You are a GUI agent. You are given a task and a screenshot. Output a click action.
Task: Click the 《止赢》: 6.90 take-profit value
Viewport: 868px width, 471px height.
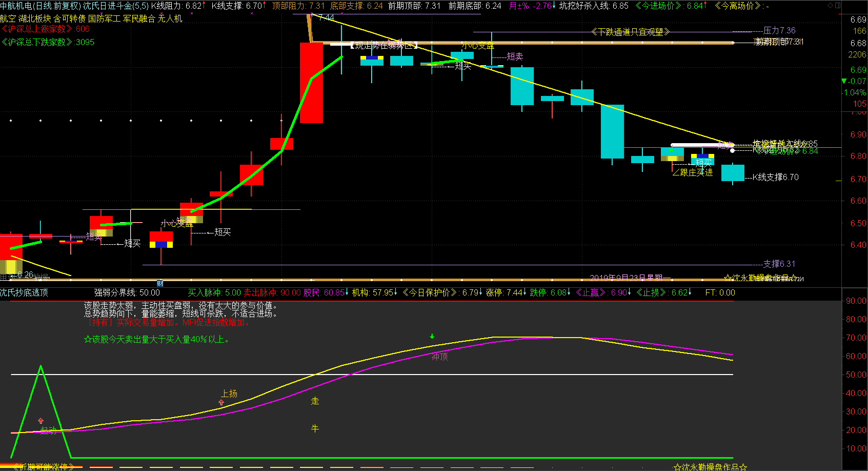(x=604, y=292)
